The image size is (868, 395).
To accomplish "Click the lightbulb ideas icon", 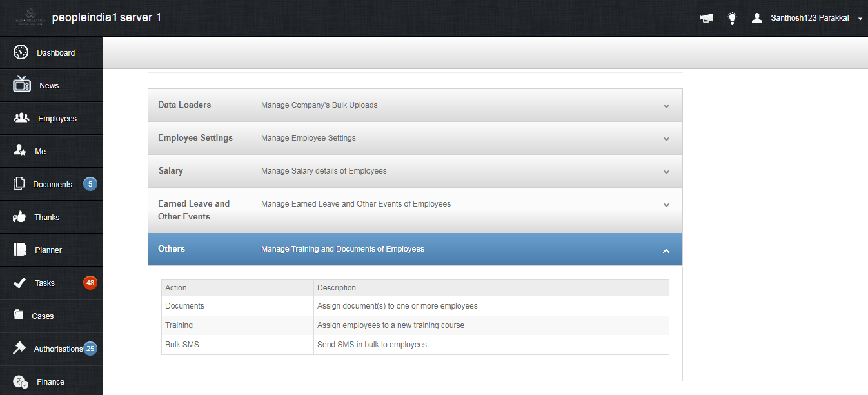I will 732,18.
